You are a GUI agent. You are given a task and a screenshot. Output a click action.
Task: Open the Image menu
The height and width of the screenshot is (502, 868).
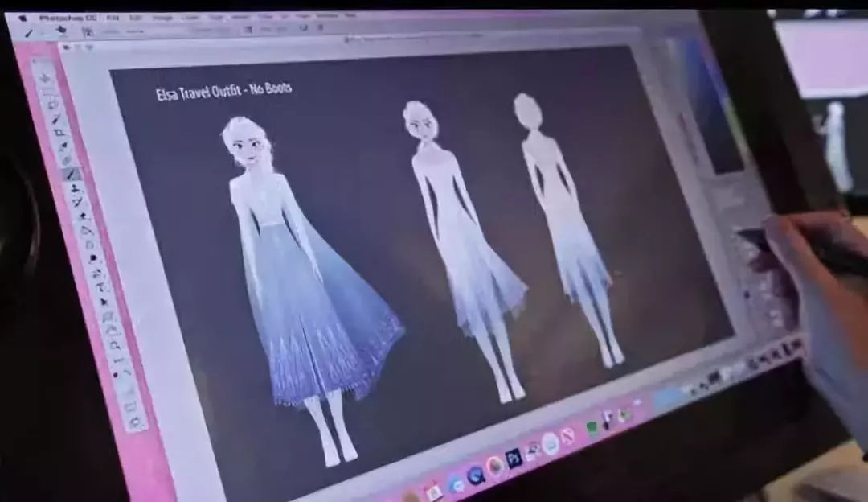click(x=162, y=17)
